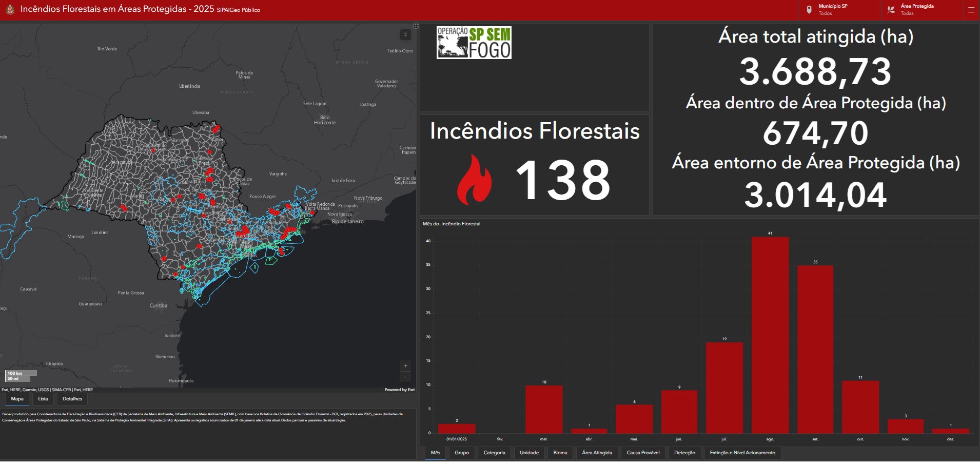Click the red flame indicator icon
The image size is (980, 464).
coord(474,180)
